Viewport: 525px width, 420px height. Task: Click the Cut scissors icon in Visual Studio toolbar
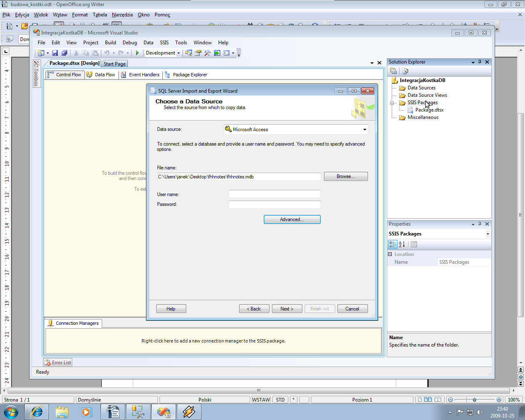[76, 53]
